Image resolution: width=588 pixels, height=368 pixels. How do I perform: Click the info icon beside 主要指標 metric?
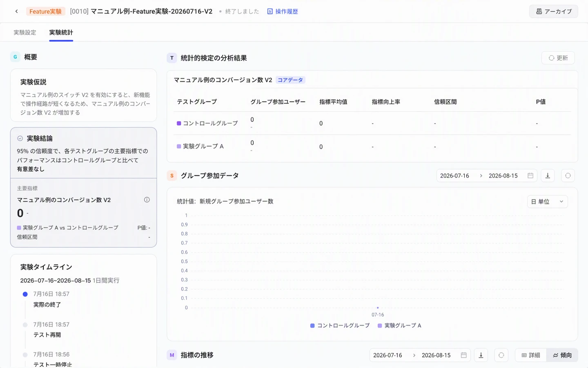(147, 200)
